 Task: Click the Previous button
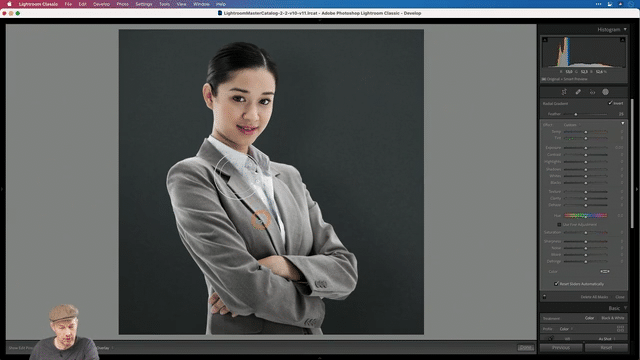[561, 348]
